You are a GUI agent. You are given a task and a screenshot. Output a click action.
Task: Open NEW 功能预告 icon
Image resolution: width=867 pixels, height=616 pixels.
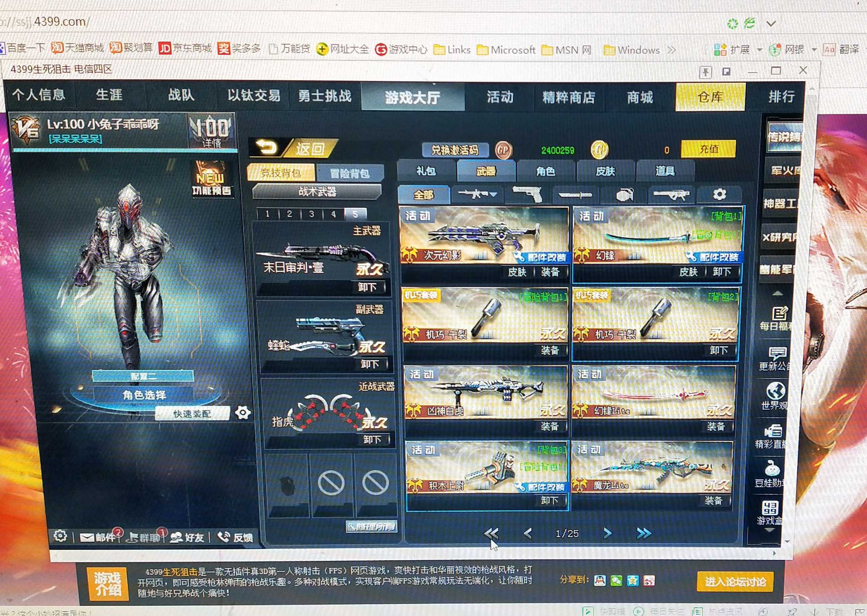pos(211,179)
